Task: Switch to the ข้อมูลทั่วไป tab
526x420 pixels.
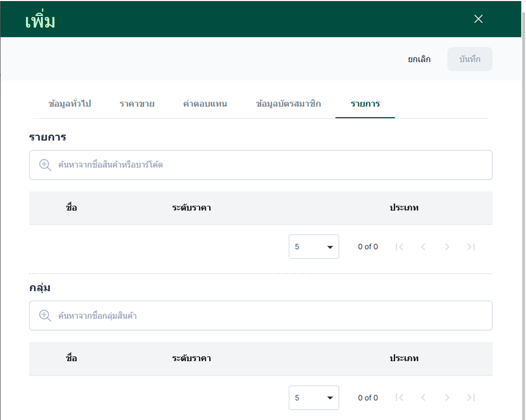Action: (x=70, y=104)
